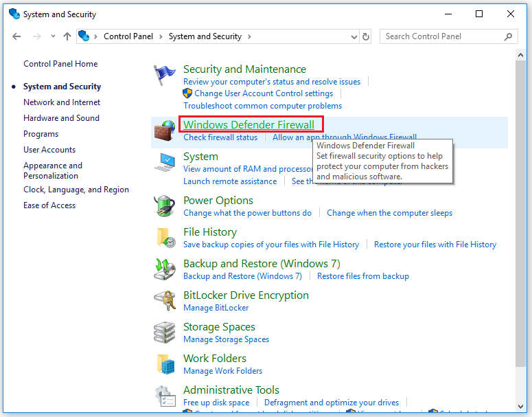Open Ease of Access category

click(x=49, y=205)
